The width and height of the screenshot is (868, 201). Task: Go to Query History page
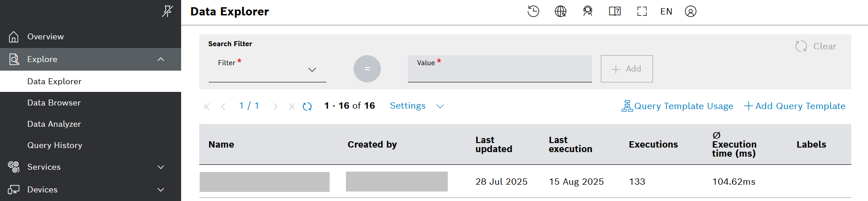[x=55, y=145]
